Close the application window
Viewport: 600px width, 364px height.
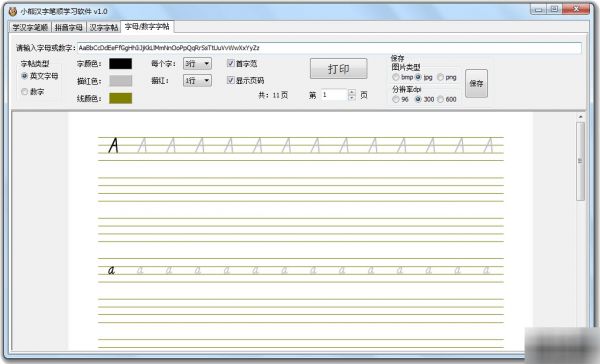tap(576, 9)
